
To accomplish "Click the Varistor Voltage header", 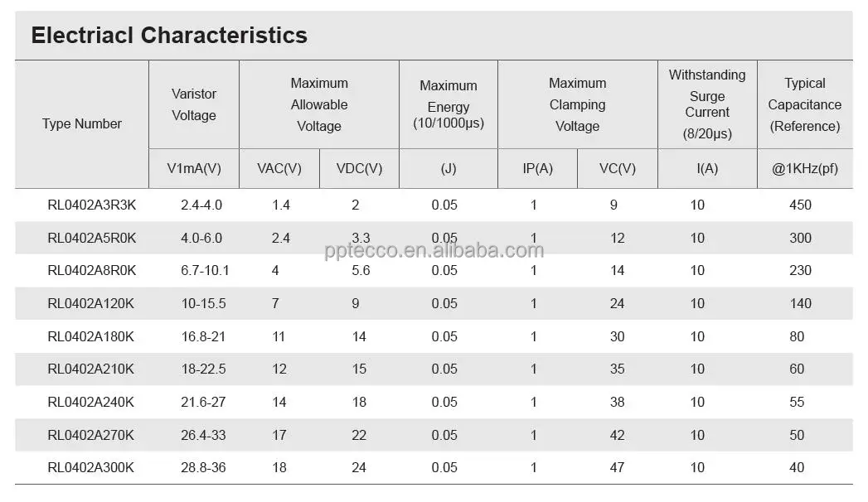I will pyautogui.click(x=194, y=105).
